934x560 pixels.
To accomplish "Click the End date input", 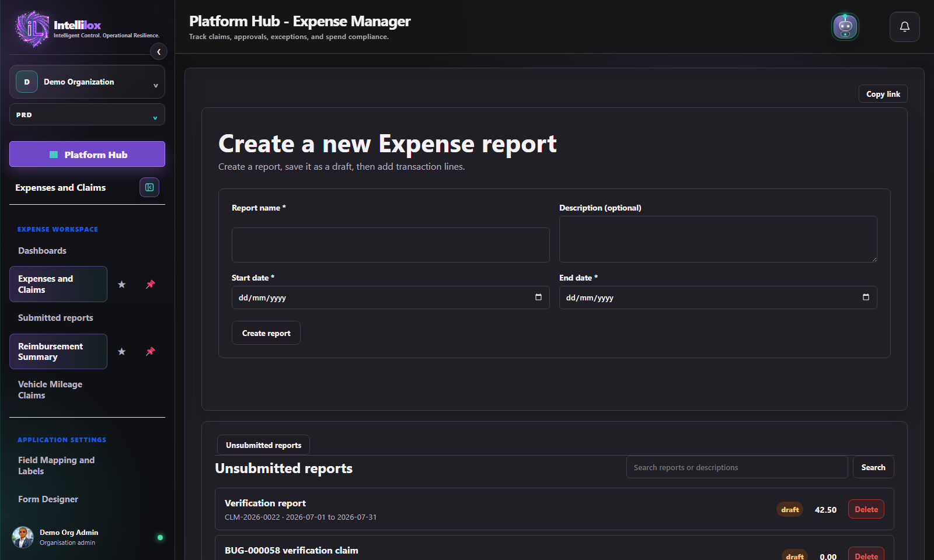I will 718,297.
